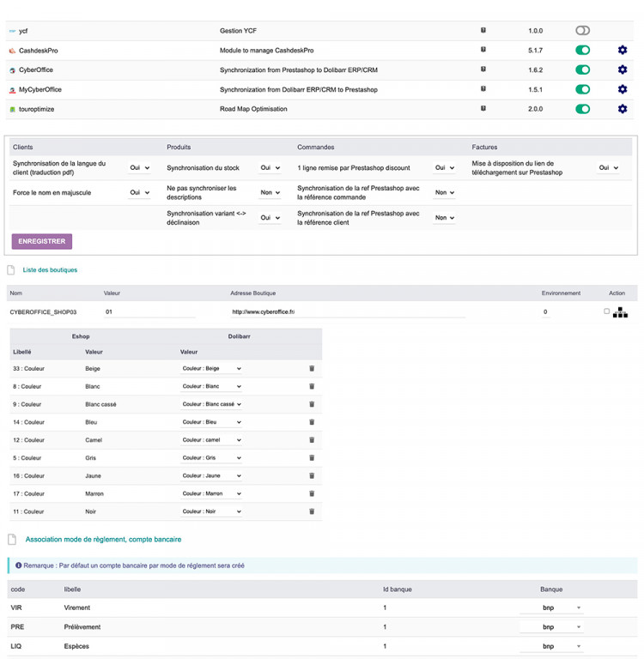Viewport: 644px width, 659px height.
Task: Click Association mode de règlement heading
Action: coord(103,540)
